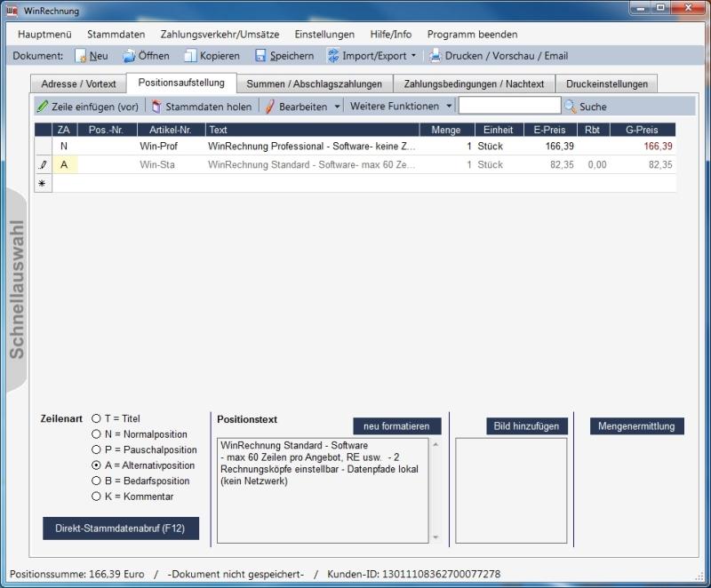Click the Bild hinzufügen button
This screenshot has width=711, height=588.
(x=526, y=426)
